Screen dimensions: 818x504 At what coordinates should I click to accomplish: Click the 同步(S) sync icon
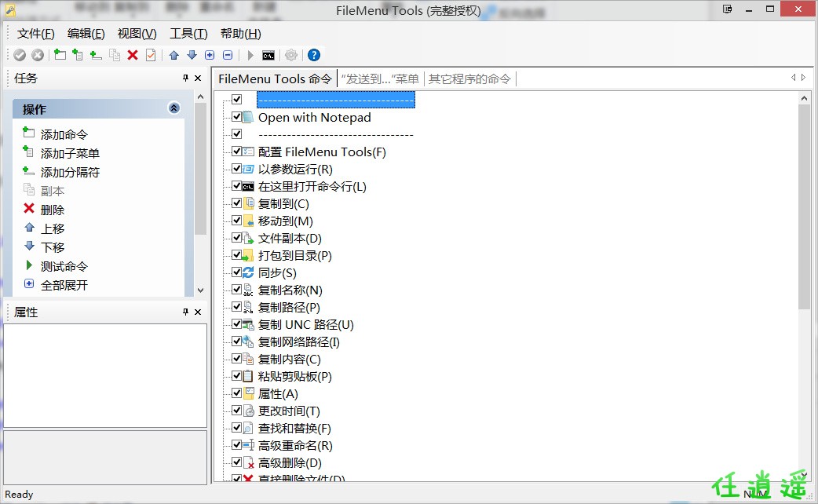[248, 272]
